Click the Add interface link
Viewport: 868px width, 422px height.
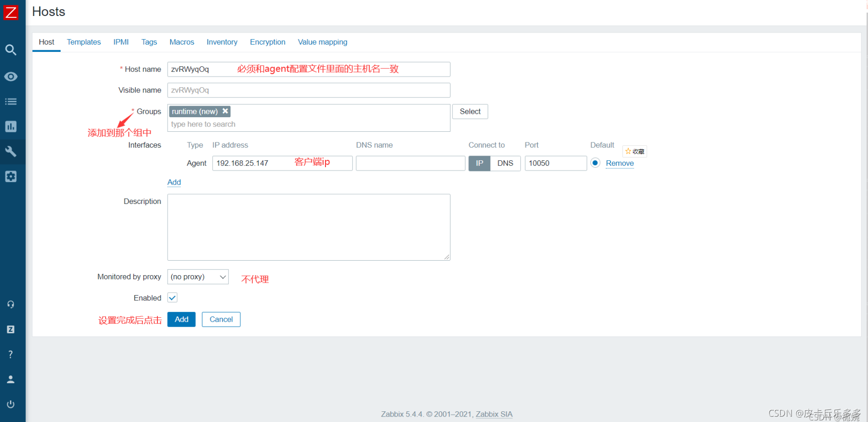174,182
